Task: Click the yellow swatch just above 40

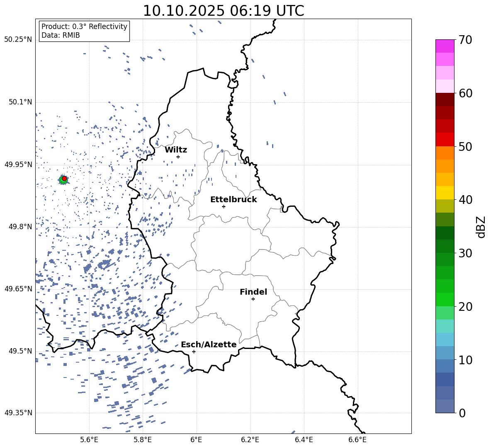Action: coord(445,193)
